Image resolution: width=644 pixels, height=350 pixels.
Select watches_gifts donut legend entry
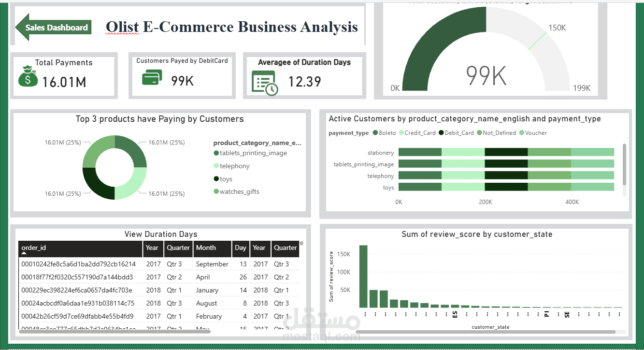[236, 191]
